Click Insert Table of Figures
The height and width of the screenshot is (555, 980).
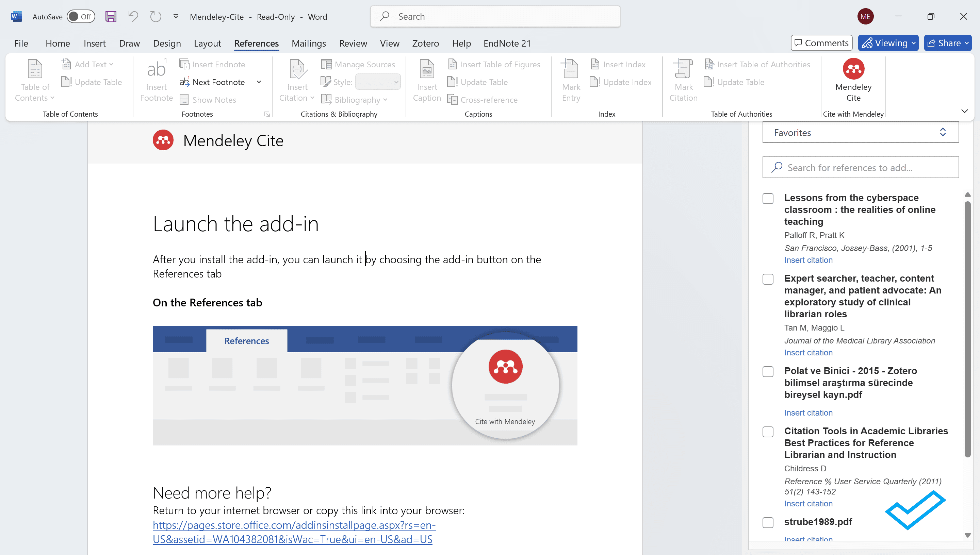click(494, 64)
